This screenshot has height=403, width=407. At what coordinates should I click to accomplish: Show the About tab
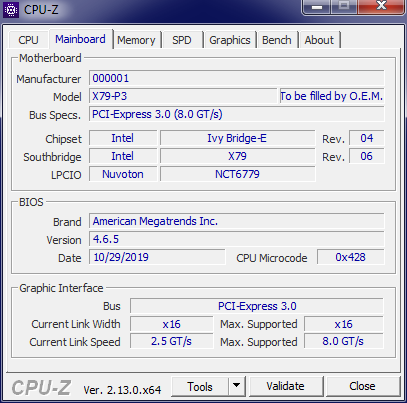click(x=319, y=40)
